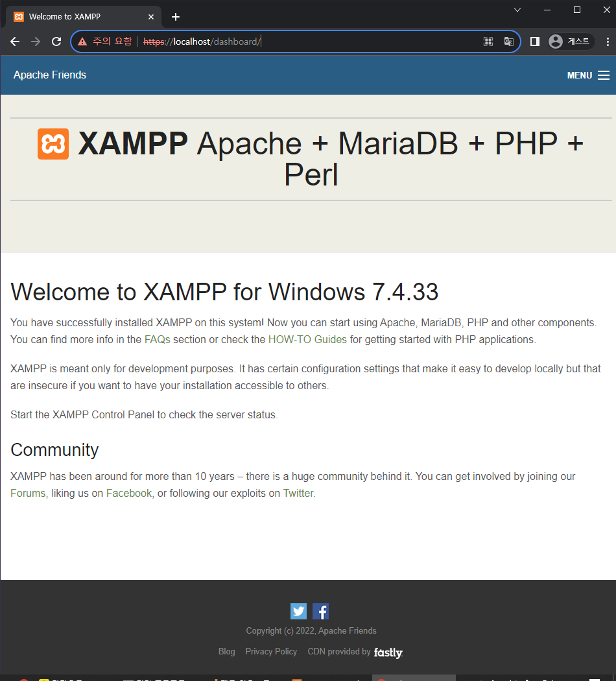The image size is (616, 681).
Task: Expand the MENU hamburger button
Action: point(588,75)
